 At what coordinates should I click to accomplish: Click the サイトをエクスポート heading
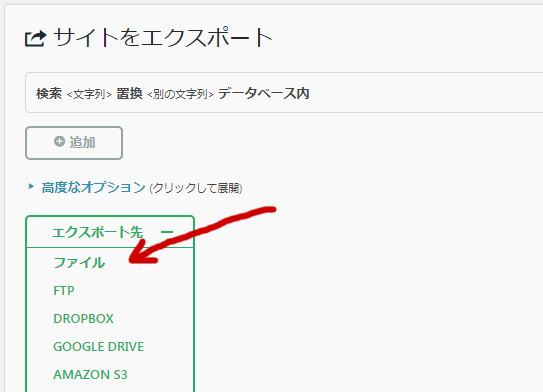point(163,37)
